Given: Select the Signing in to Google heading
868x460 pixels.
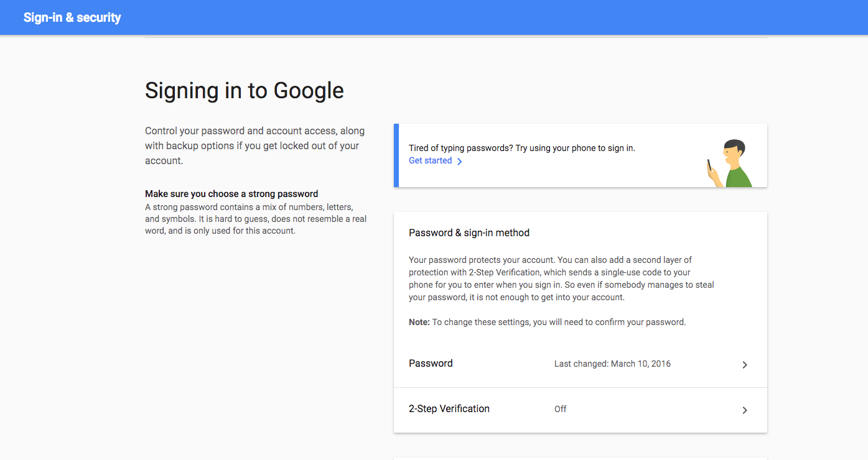Looking at the screenshot, I should pyautogui.click(x=245, y=91).
